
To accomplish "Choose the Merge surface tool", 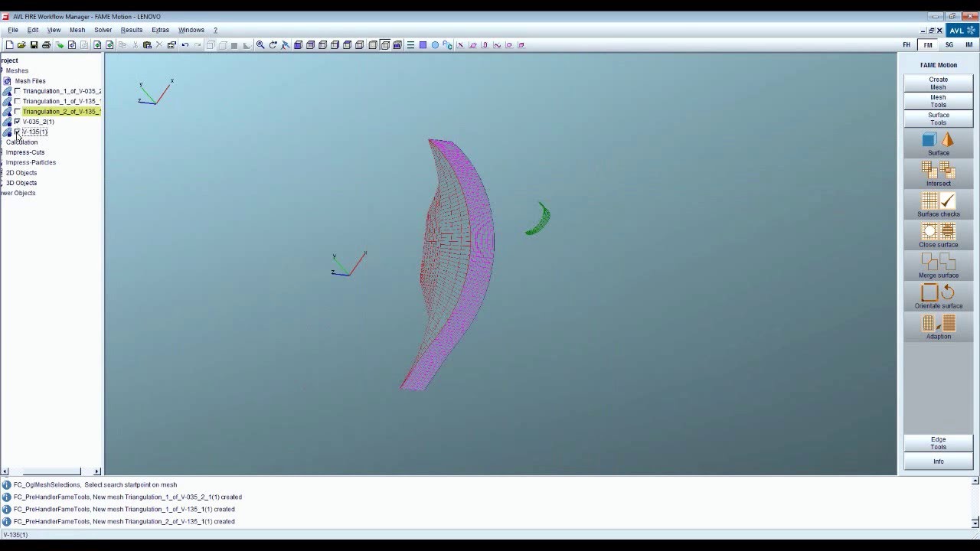I will point(938,266).
